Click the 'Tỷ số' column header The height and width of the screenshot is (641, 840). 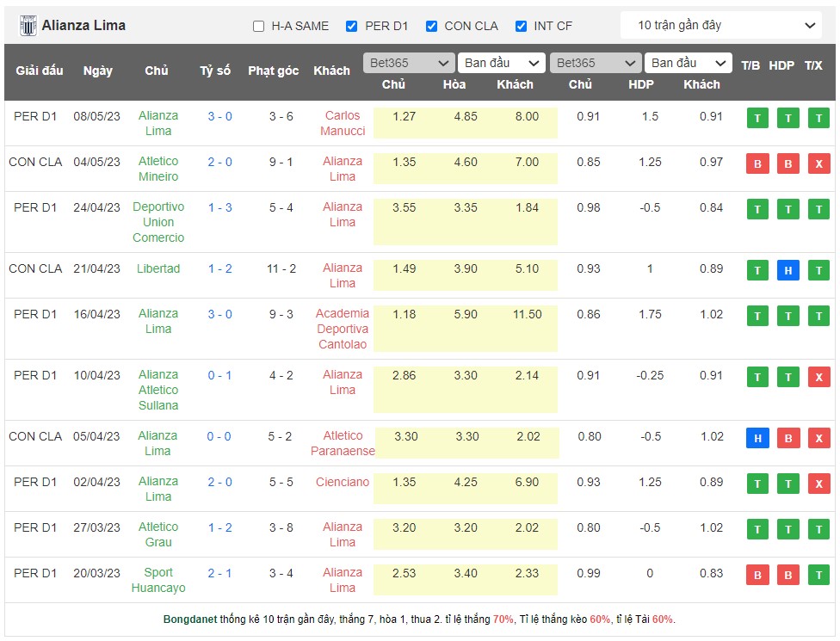(x=215, y=71)
